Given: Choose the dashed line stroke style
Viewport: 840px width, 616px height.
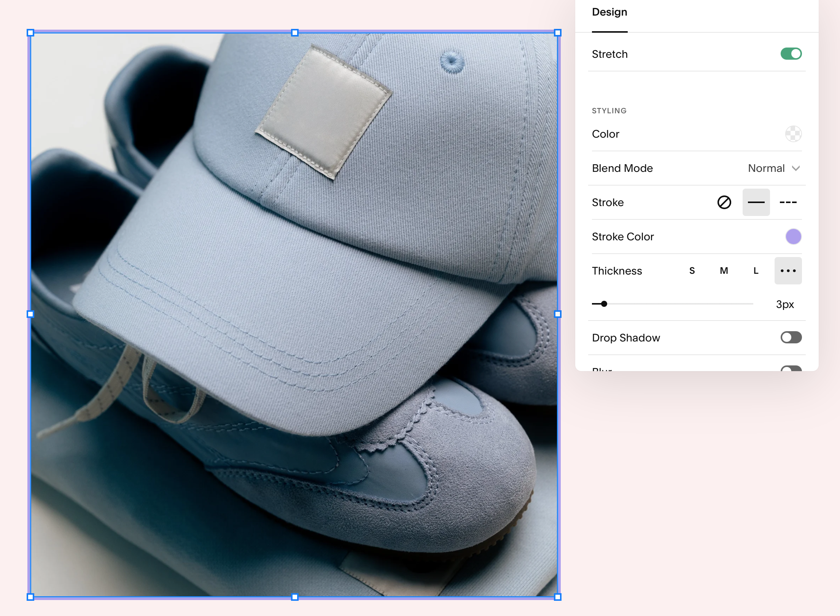Looking at the screenshot, I should click(x=788, y=202).
